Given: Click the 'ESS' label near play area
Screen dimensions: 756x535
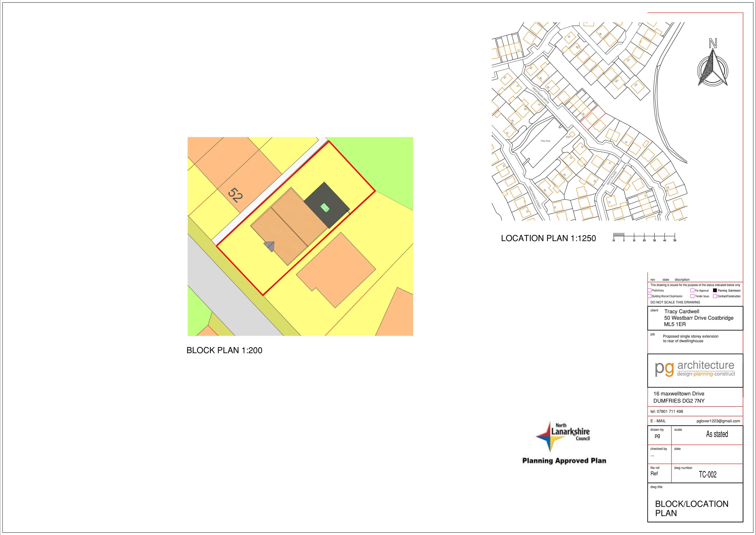Looking at the screenshot, I should tap(568, 137).
